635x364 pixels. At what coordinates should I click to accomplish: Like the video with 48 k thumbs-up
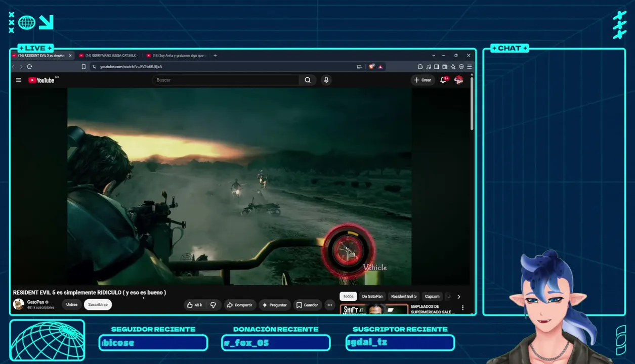point(194,305)
